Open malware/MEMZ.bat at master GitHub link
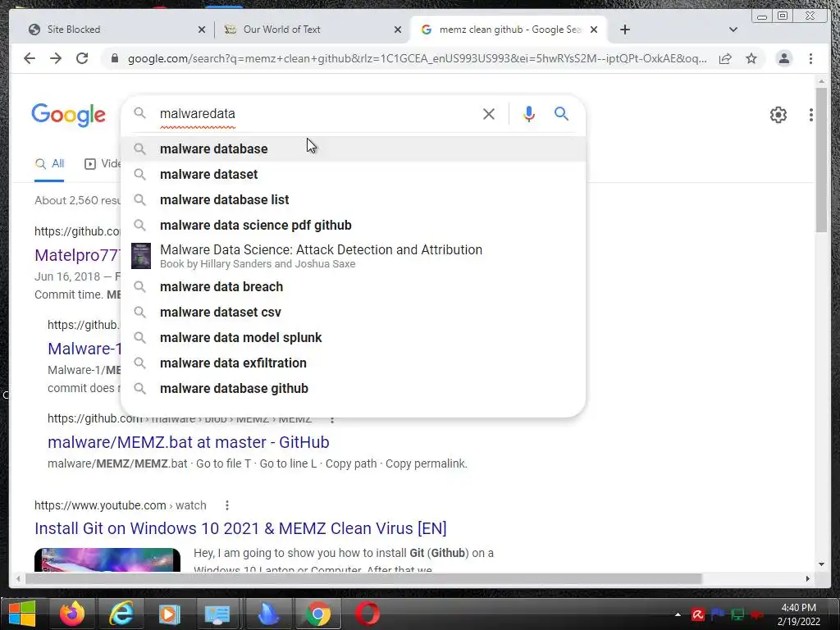 189,442
